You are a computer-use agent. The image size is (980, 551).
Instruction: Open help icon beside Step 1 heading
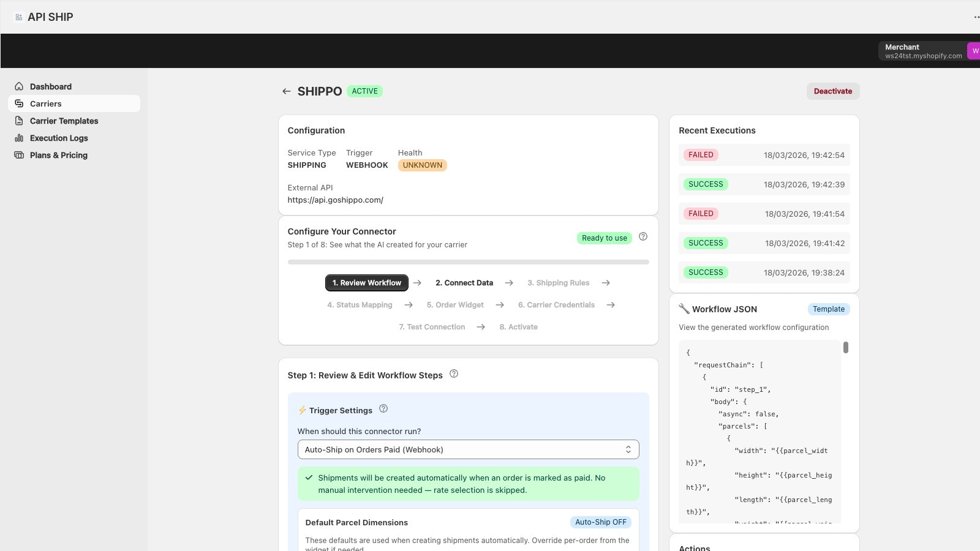(454, 373)
